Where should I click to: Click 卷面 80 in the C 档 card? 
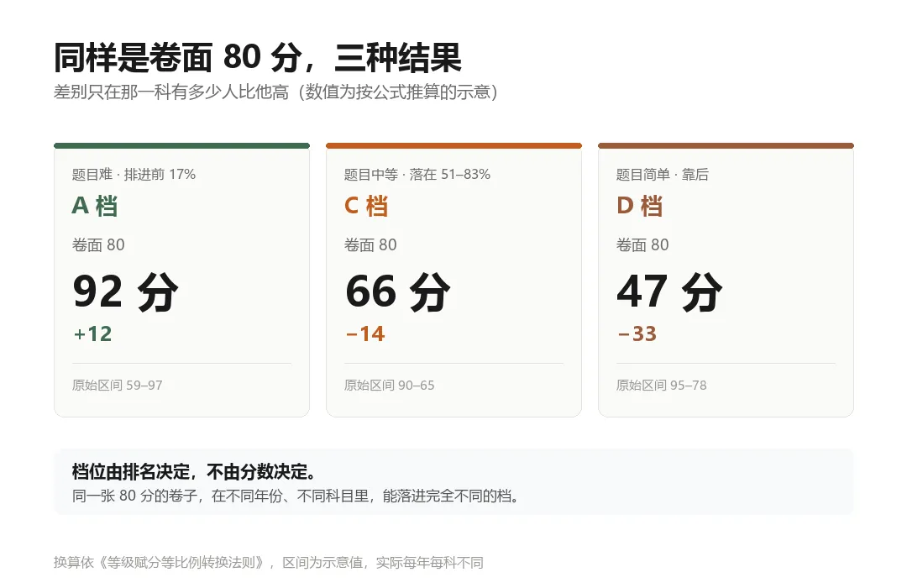(370, 244)
